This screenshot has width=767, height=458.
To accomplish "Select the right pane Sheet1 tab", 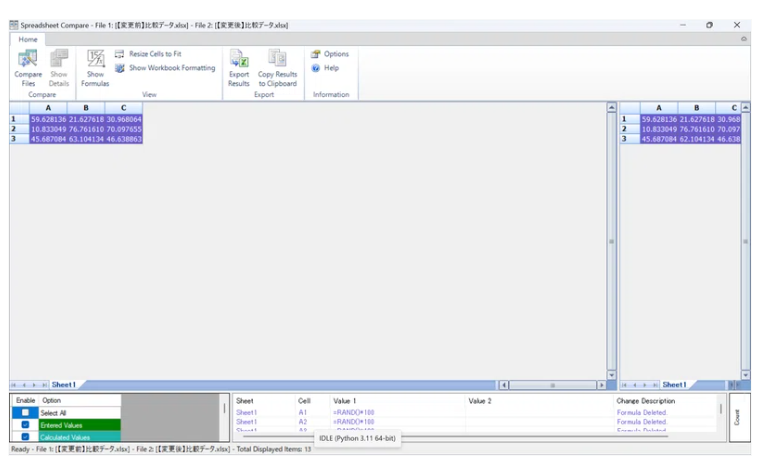I will [x=674, y=385].
